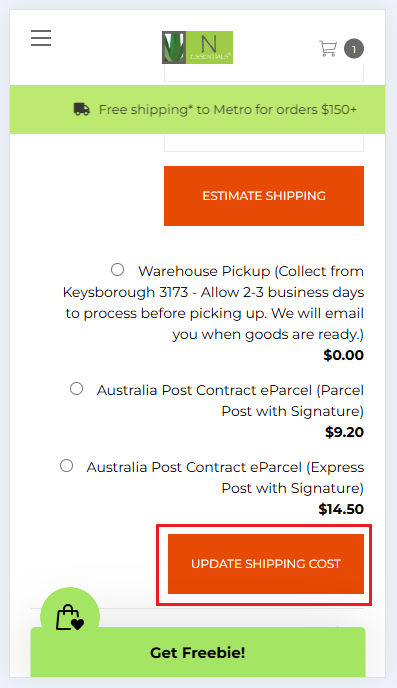This screenshot has height=688, width=397.
Task: Click the $9.20 parcel post price
Action: point(344,432)
